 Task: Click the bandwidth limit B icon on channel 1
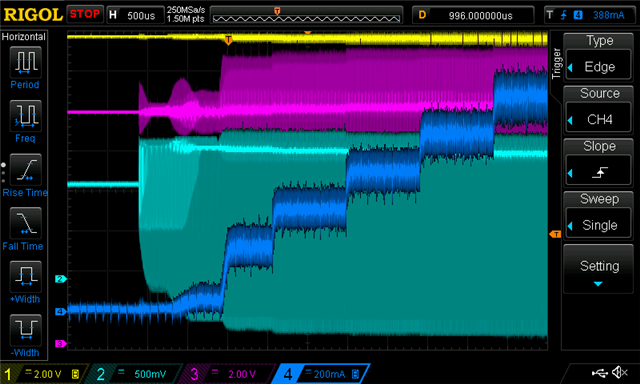click(x=76, y=374)
